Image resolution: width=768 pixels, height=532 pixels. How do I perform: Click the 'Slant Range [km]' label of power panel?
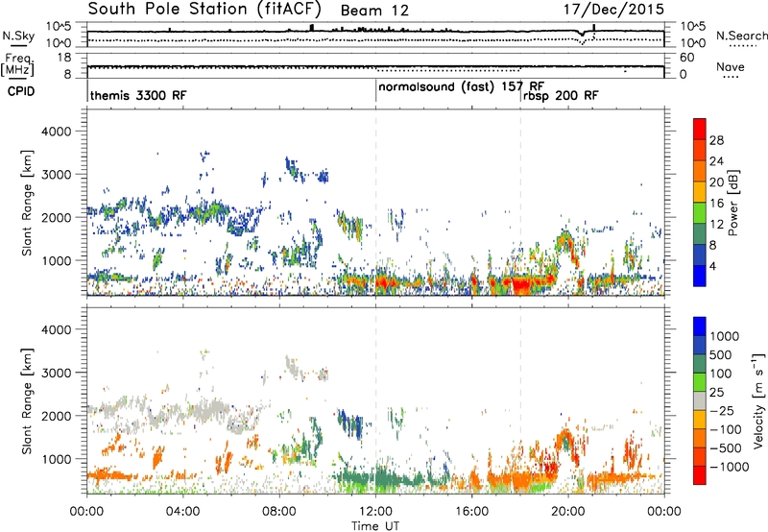(27, 203)
